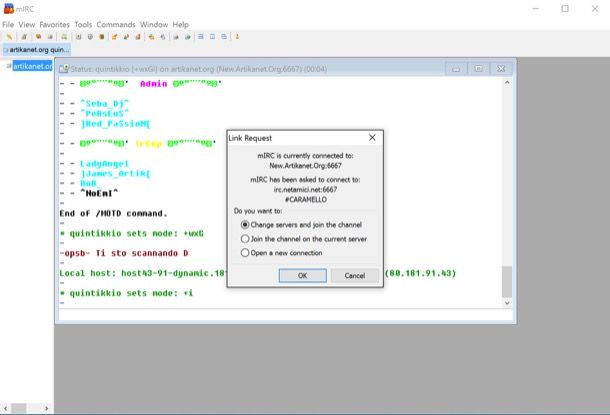The height and width of the screenshot is (415, 610).
Task: Open the Help menu
Action: [181, 25]
